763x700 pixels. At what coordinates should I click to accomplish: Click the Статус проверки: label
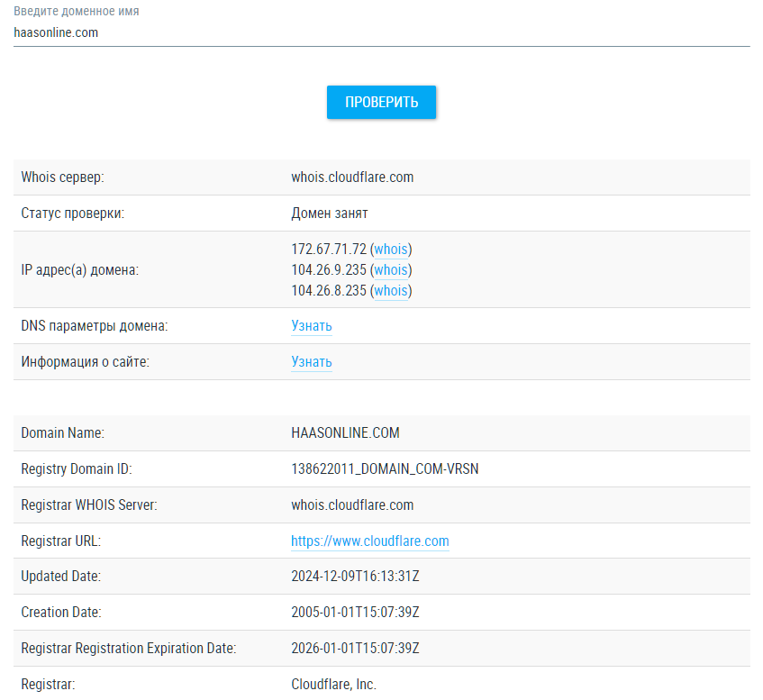[72, 214]
